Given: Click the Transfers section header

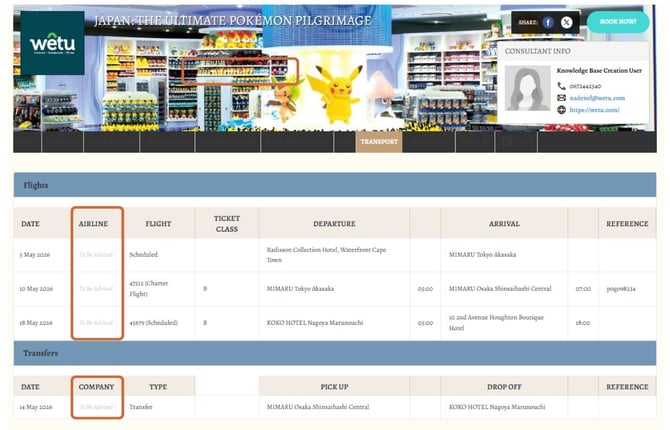Looking at the screenshot, I should (335, 353).
